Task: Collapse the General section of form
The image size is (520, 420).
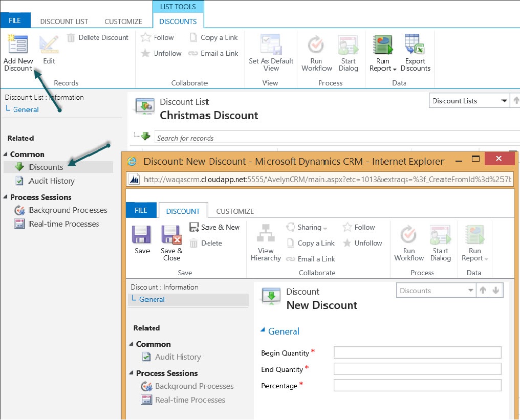Action: click(x=263, y=331)
